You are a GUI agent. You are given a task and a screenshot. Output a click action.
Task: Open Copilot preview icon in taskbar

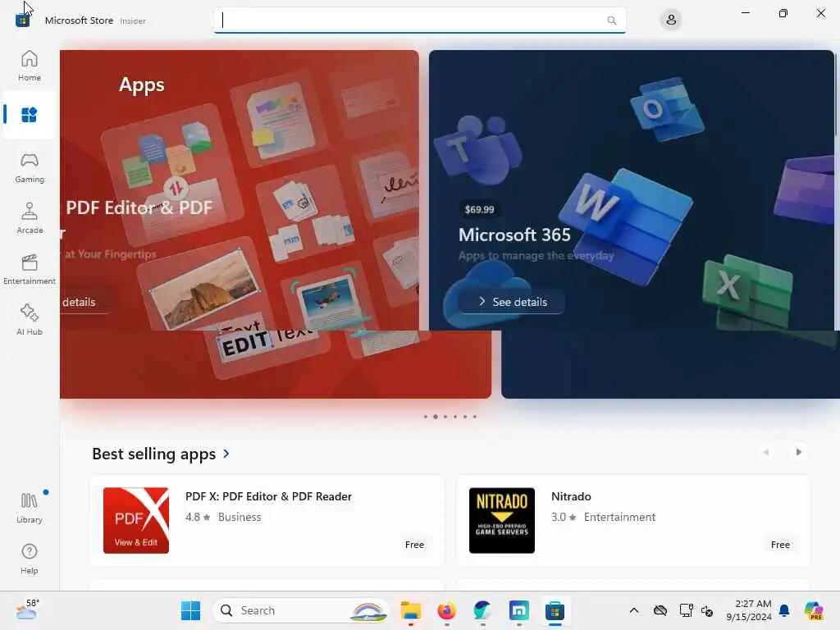pos(815,610)
